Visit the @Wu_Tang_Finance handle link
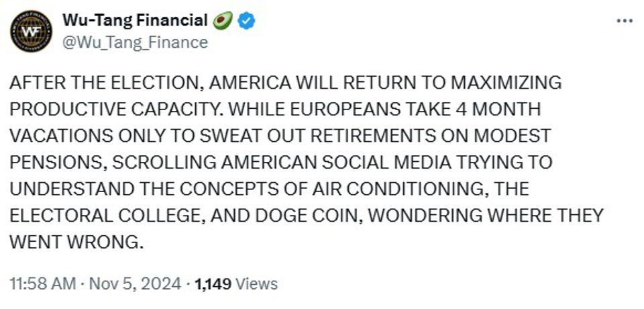This screenshot has height=309, width=644. (135, 42)
